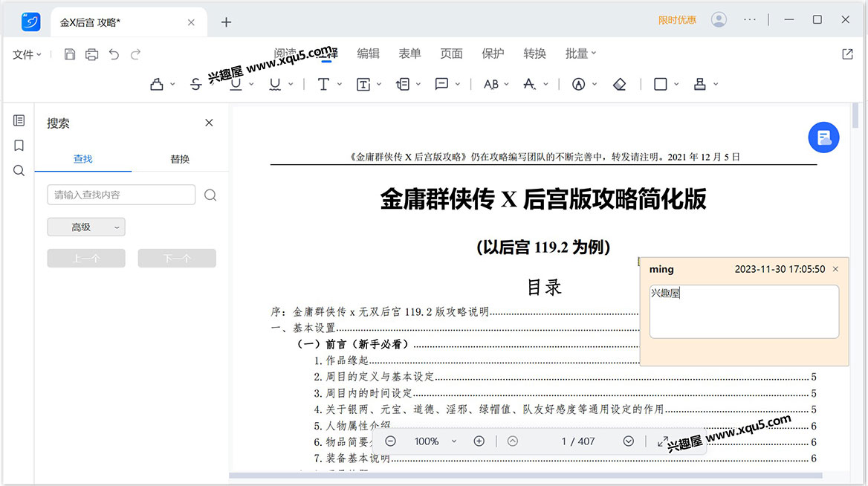Choose the AB text replace tool
The image size is (868, 486).
tap(490, 84)
